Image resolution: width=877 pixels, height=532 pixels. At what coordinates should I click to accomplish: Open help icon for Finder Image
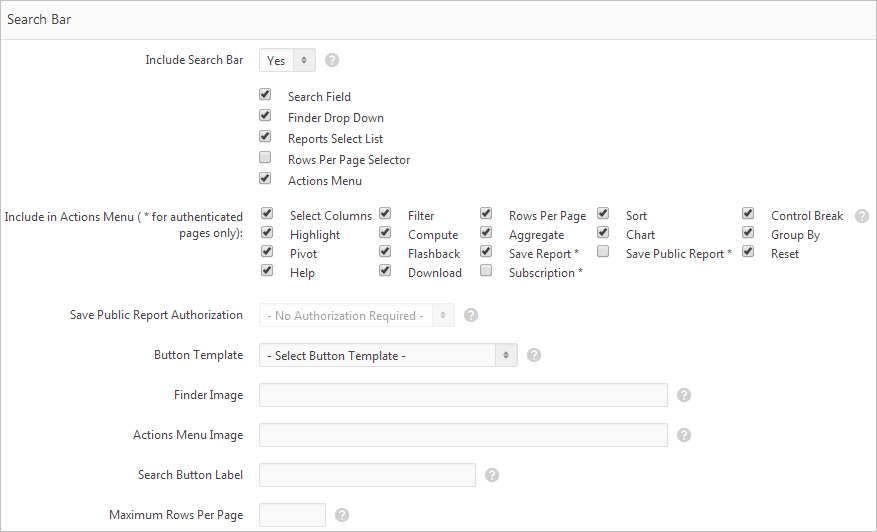[684, 395]
